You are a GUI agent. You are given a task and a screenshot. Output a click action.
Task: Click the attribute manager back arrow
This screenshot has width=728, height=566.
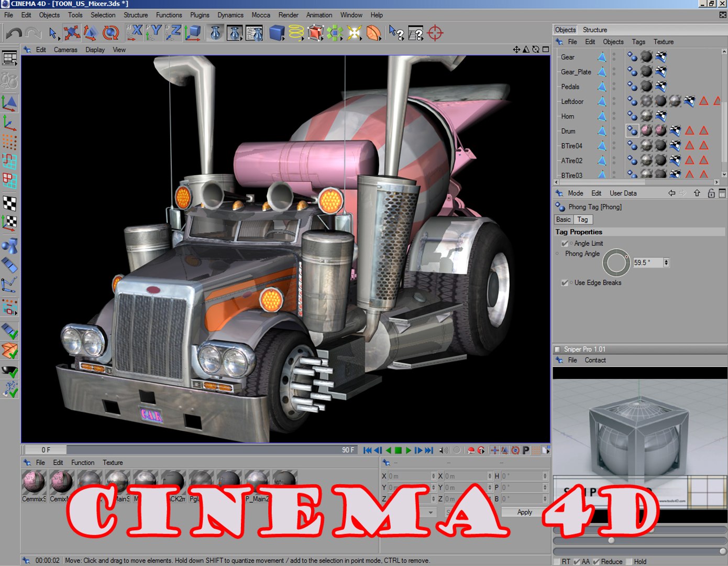pyautogui.click(x=672, y=193)
